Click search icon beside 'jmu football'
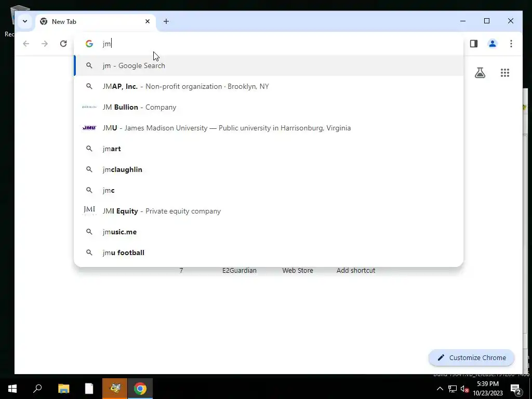This screenshot has height=399, width=532. point(89,252)
